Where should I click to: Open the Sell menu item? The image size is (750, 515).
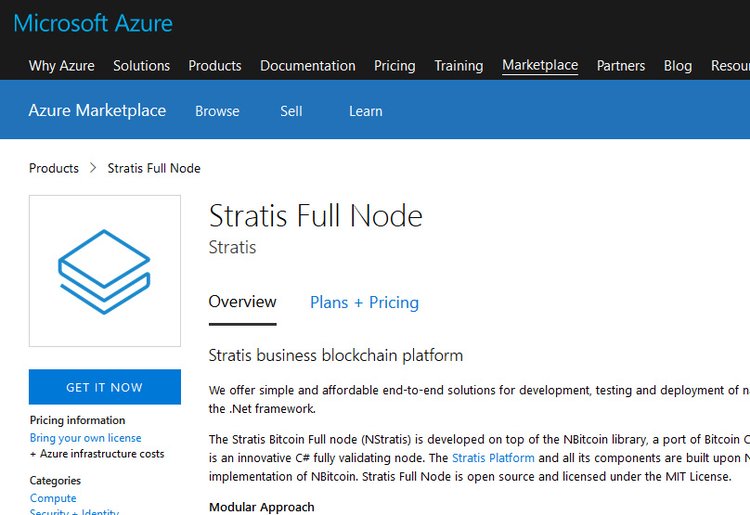pos(291,111)
